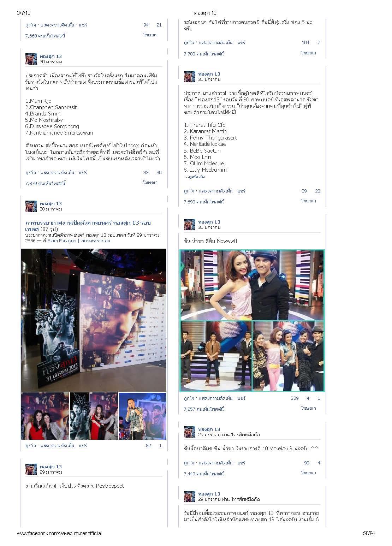The height and width of the screenshot is (546, 392).
Task: Open the large movie premiere backdrop photo
Action: pyautogui.click(x=94, y=320)
